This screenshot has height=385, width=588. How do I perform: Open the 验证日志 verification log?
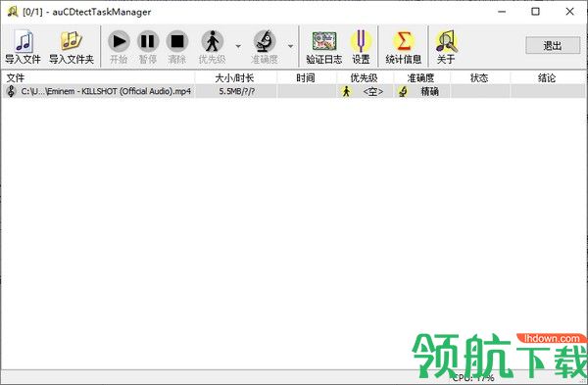tap(324, 46)
